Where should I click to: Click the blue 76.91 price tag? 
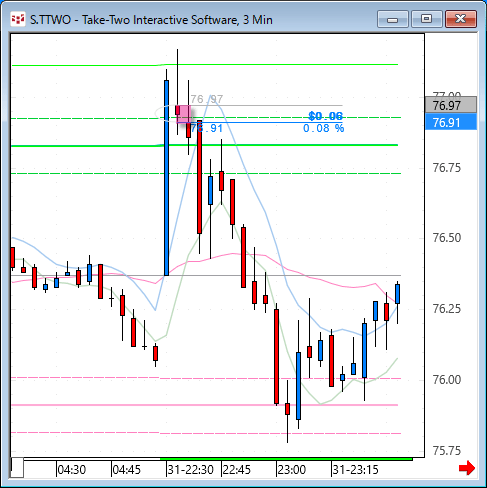pyautogui.click(x=451, y=122)
